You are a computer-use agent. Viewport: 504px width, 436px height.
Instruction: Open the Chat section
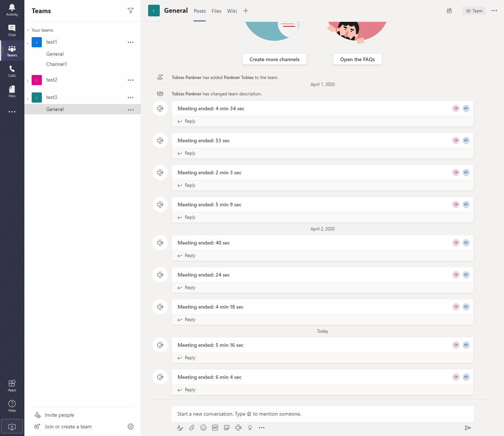(x=12, y=30)
